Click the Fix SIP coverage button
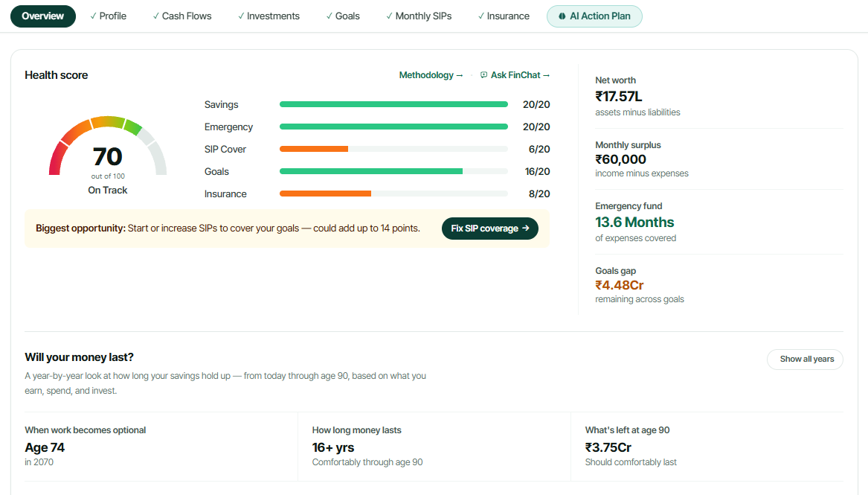 [x=490, y=228]
